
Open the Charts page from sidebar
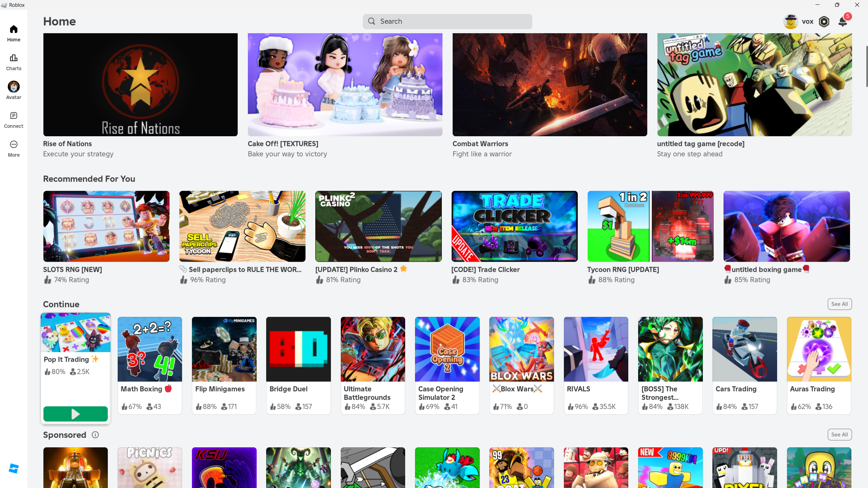pos(14,62)
